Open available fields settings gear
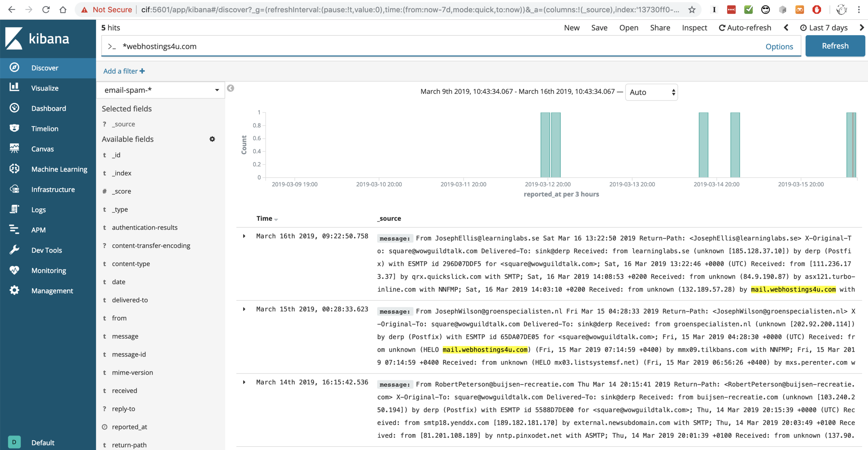 click(212, 139)
